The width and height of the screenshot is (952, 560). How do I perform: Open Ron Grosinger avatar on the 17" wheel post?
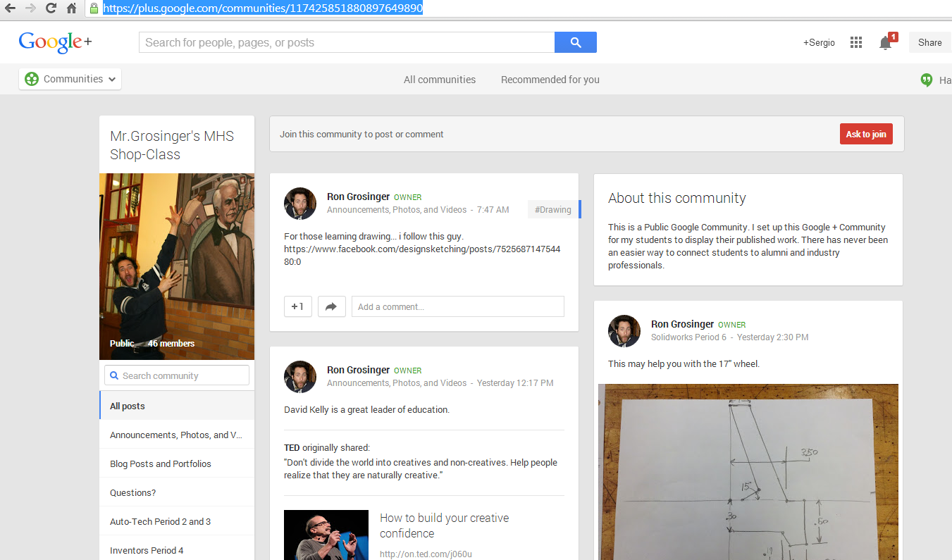pyautogui.click(x=624, y=331)
